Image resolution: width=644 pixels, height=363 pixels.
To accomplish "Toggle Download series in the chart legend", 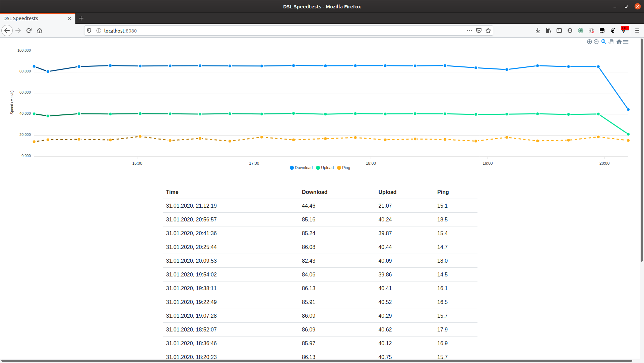I will pos(301,168).
